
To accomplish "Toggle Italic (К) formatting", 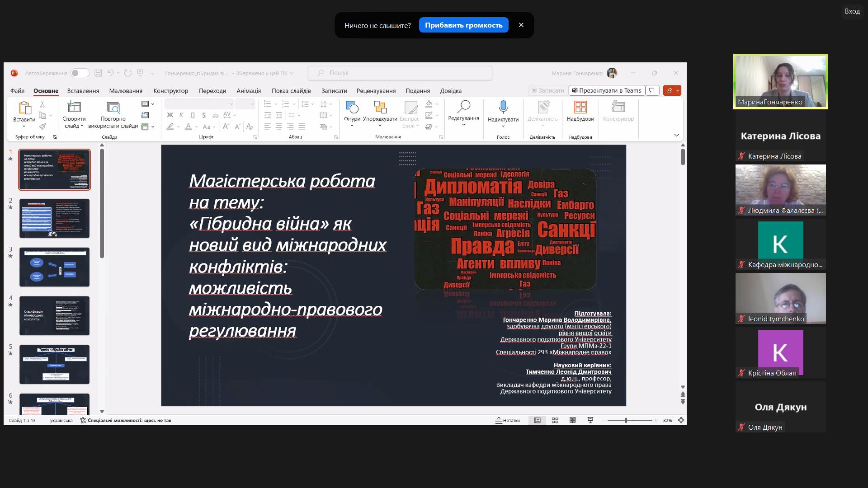I will [181, 115].
